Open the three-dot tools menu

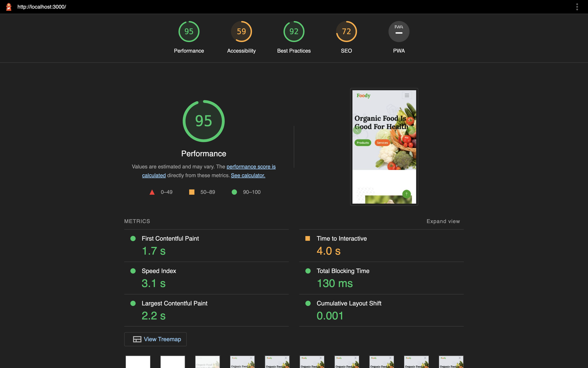click(x=577, y=7)
